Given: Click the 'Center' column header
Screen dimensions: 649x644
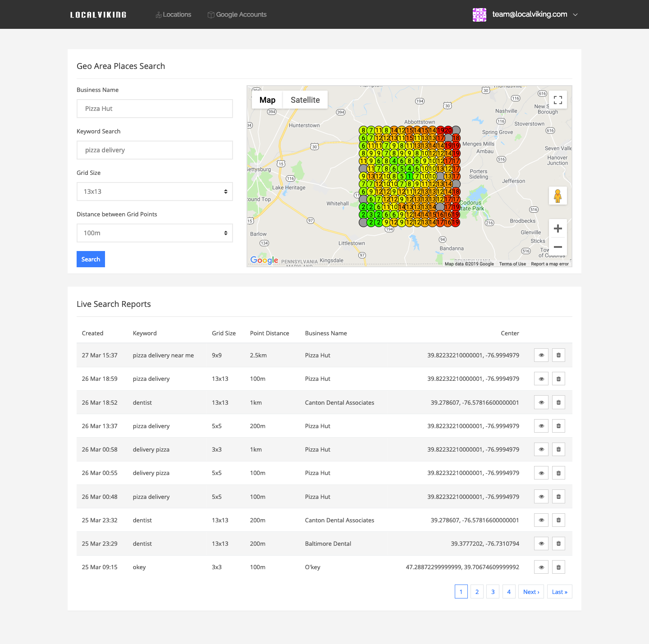Looking at the screenshot, I should [510, 333].
